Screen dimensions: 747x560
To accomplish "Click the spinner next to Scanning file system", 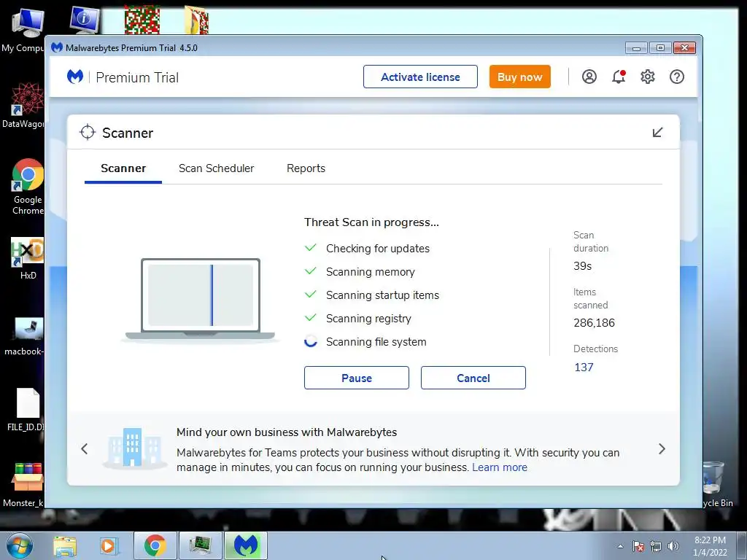I will click(311, 341).
